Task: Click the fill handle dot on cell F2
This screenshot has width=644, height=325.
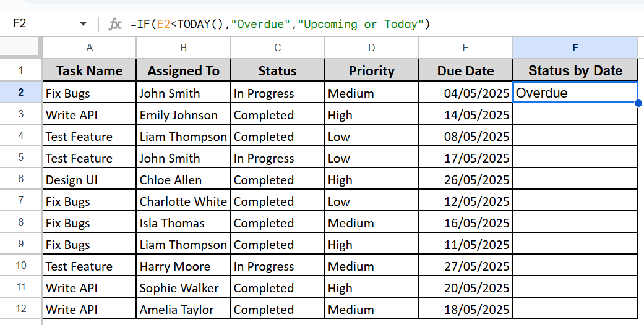Action: tap(638, 103)
